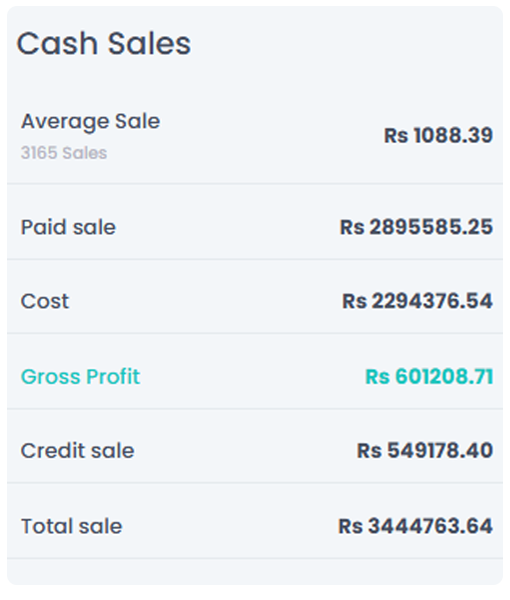Click the Rs 601208.71 profit amount
Image resolution: width=510 pixels, height=600 pixels.
click(x=429, y=376)
